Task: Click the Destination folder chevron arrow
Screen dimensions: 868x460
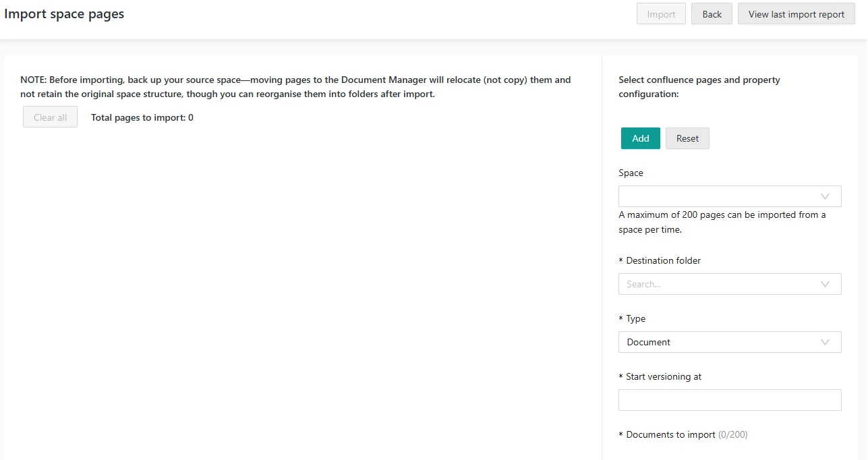Action: (825, 284)
